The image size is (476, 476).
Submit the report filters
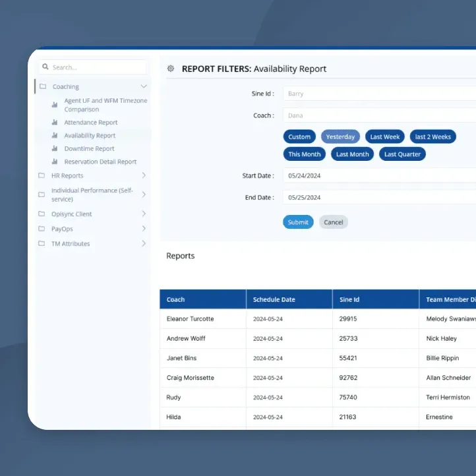298,222
